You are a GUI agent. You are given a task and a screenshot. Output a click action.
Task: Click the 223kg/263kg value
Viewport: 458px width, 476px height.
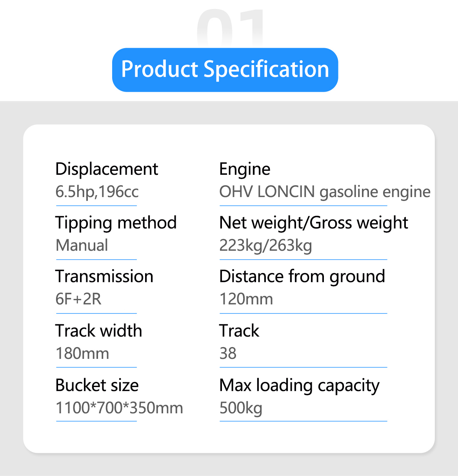265,246
